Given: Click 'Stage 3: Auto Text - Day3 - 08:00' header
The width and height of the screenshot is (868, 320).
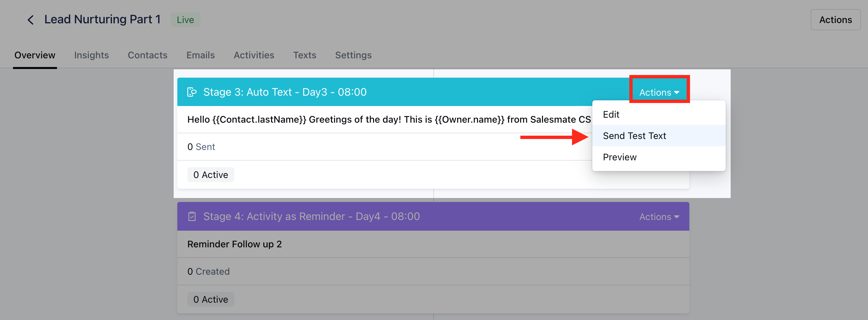Looking at the screenshot, I should point(285,92).
